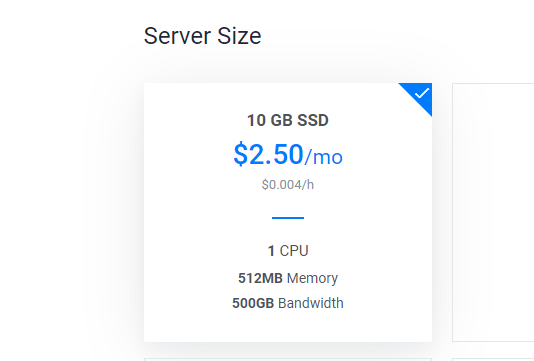Click the 10 GB SSD title
This screenshot has width=534, height=361.
(x=288, y=120)
